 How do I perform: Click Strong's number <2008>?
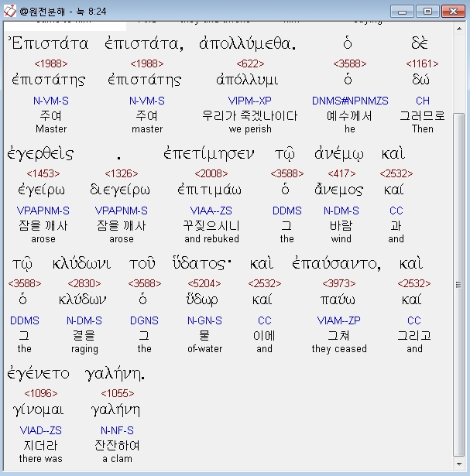211,173
